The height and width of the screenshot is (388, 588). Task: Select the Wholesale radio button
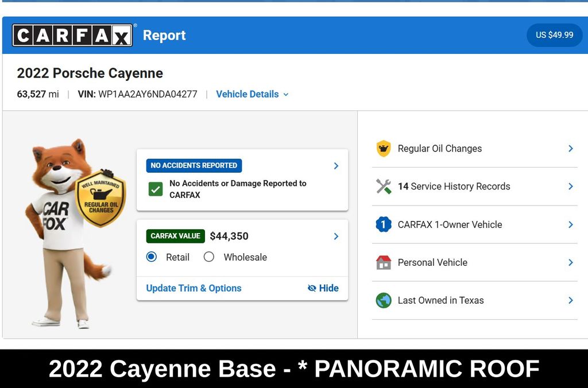(209, 257)
